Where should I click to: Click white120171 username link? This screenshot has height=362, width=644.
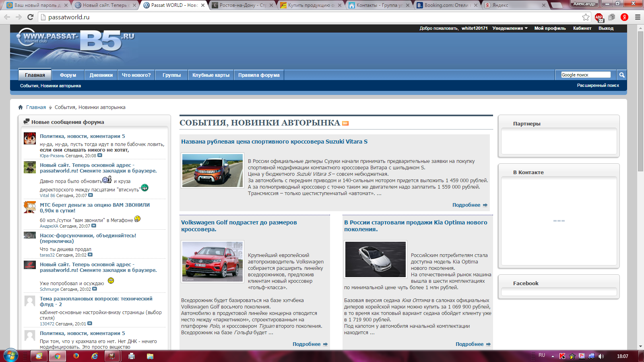click(x=475, y=28)
